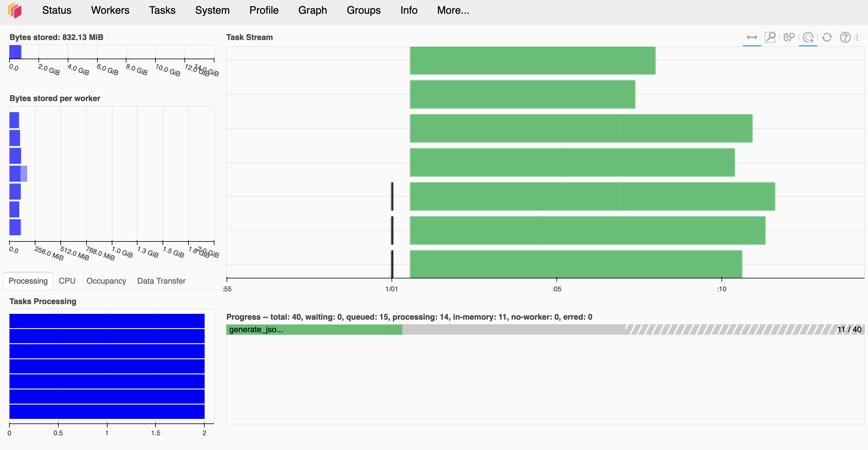The image size is (868, 450).
Task: Click the Reset plot icon
Action: 827,37
